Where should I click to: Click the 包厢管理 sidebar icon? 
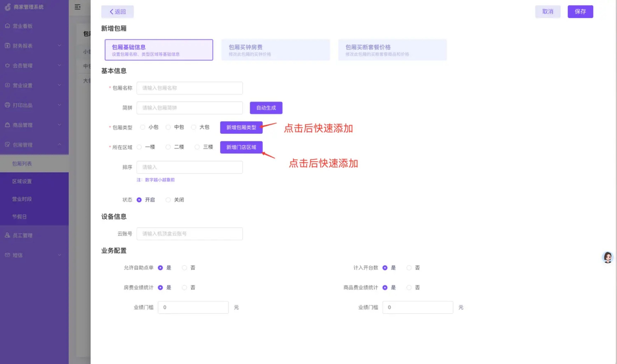pyautogui.click(x=7, y=145)
